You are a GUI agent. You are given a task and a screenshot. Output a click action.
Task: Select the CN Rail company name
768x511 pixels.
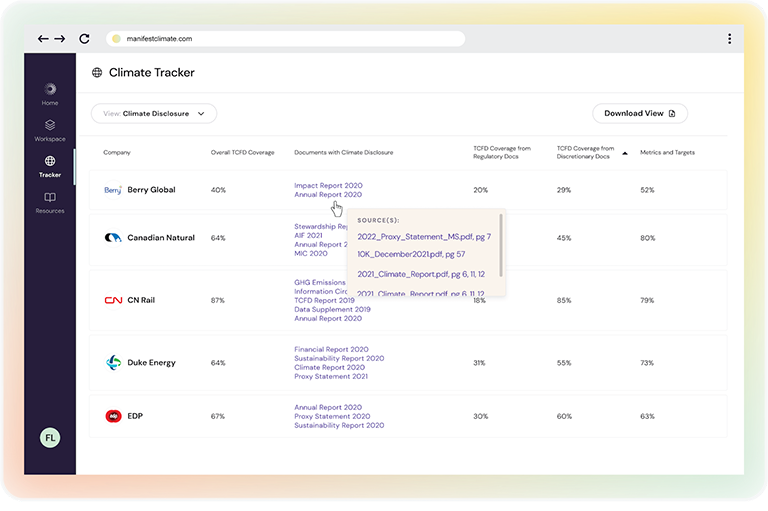pos(141,300)
